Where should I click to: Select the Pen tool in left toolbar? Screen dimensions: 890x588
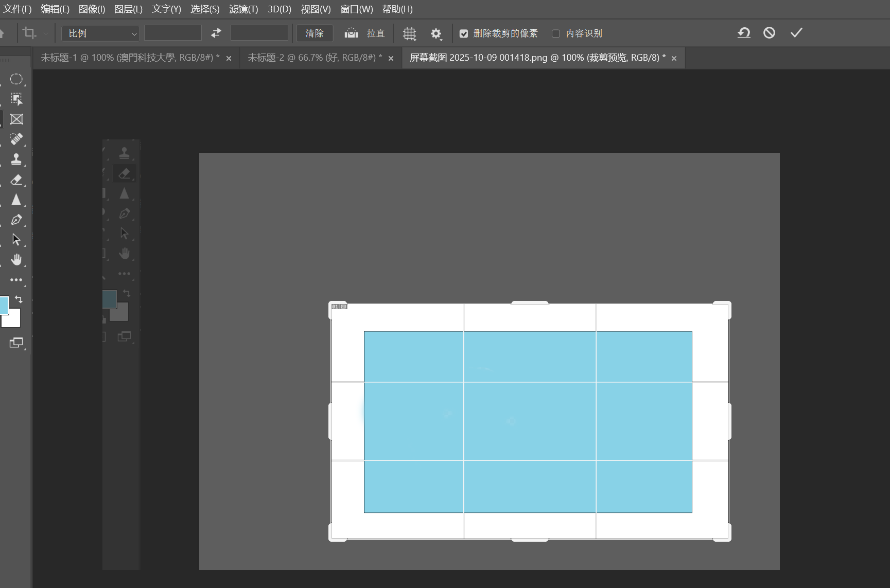(x=16, y=220)
